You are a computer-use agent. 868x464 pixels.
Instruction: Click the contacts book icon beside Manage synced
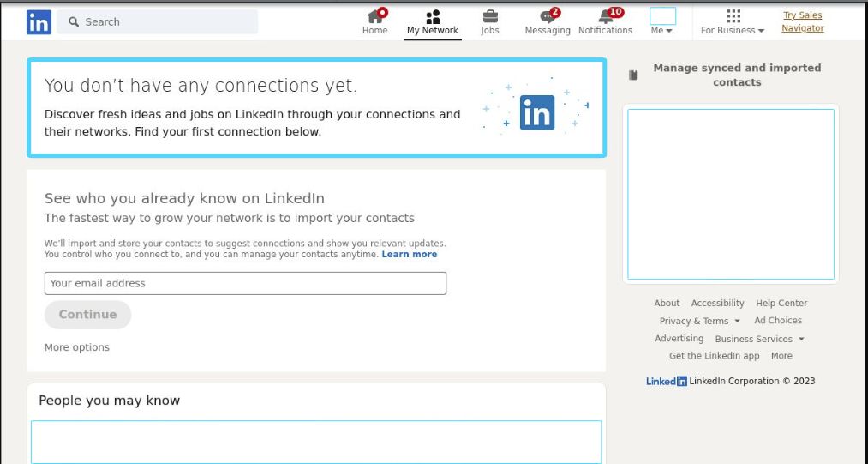coord(633,75)
